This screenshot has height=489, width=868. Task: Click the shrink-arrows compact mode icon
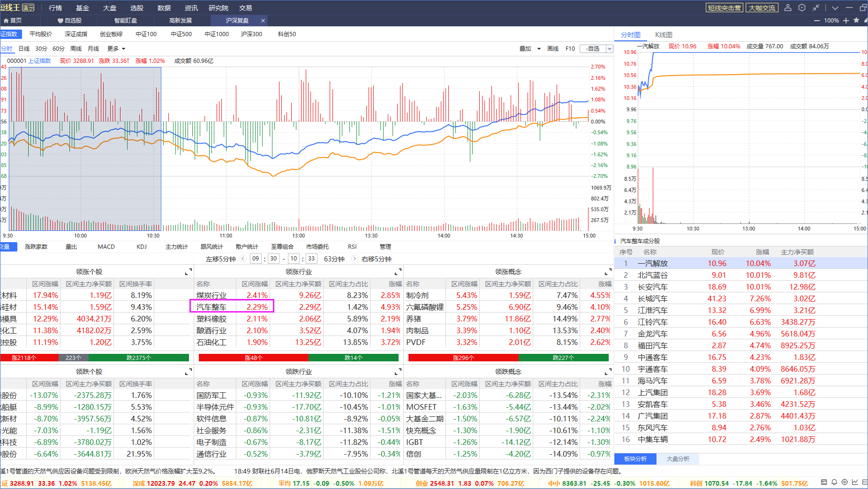(816, 8)
